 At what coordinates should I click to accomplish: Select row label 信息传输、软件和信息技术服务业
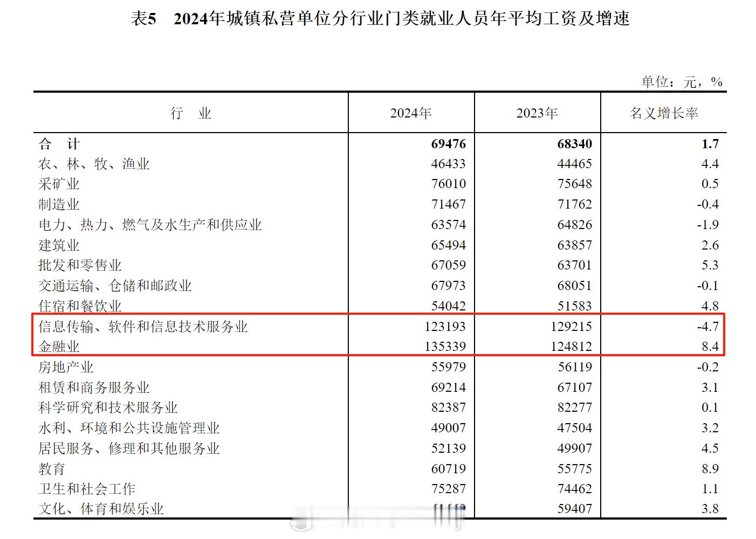coord(143,327)
